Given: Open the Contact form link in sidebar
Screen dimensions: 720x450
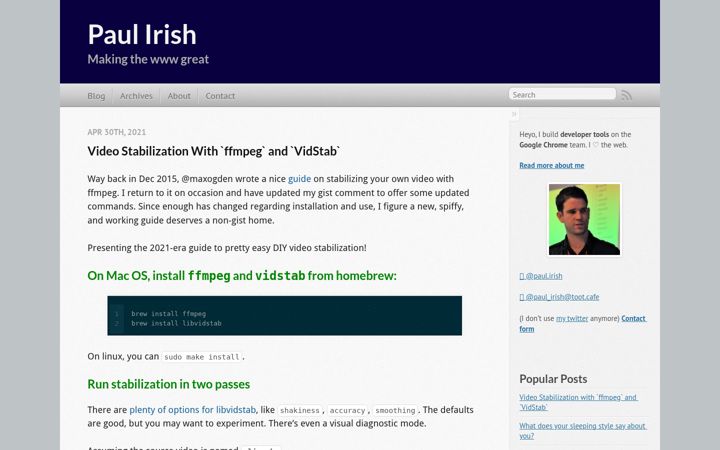Looking at the screenshot, I should 583,323.
